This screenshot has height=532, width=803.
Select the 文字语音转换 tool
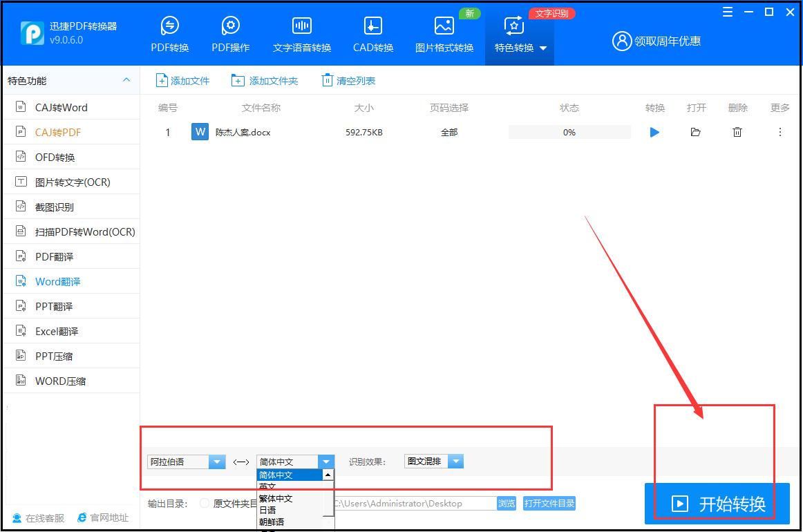click(301, 32)
